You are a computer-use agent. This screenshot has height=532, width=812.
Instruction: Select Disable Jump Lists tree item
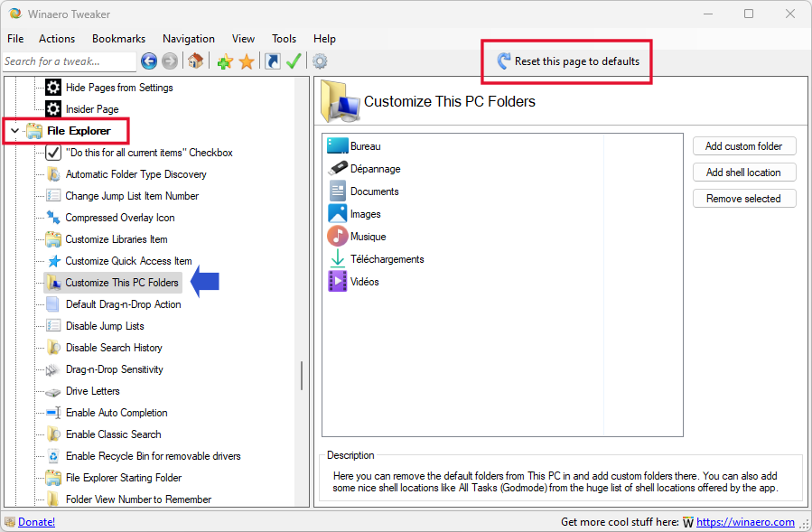click(105, 326)
